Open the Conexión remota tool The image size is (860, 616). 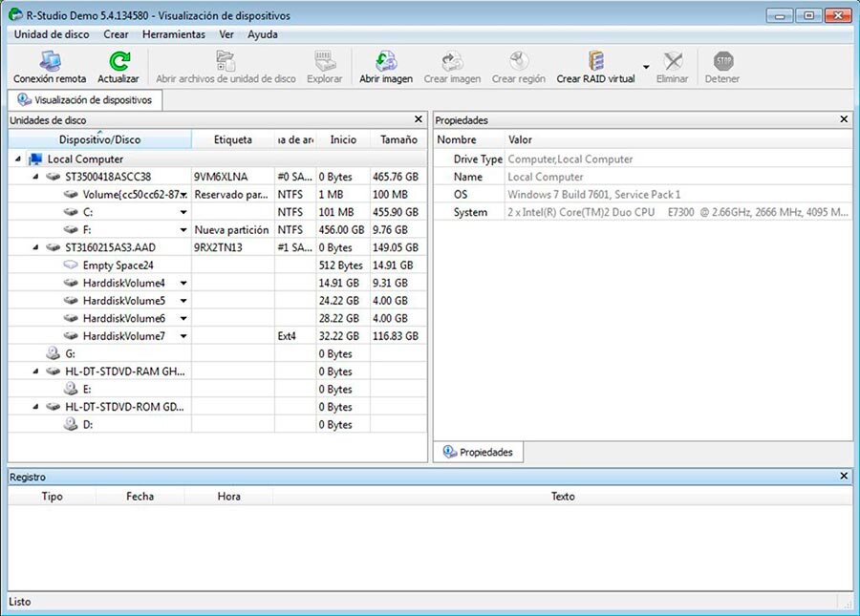tap(50, 67)
